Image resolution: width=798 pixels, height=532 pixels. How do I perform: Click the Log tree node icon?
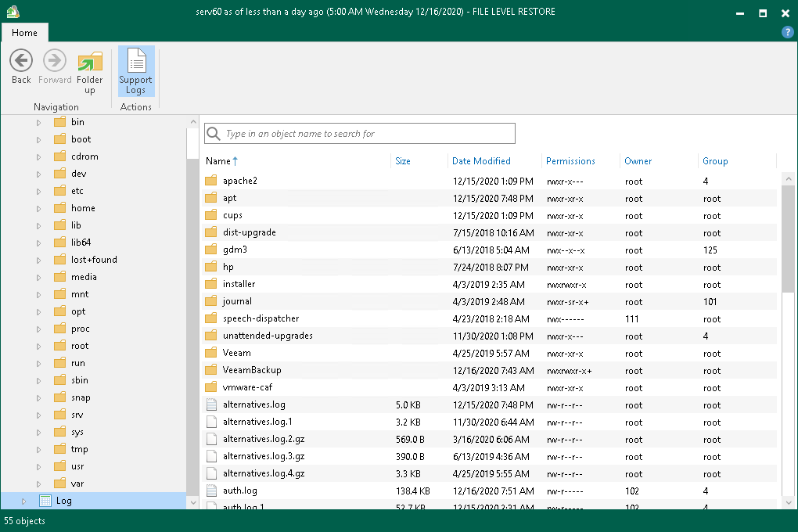tap(45, 501)
